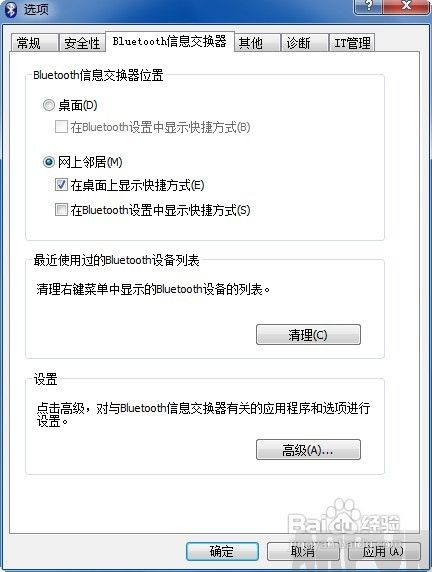Switch to the 常规 tab
The image size is (432, 572).
point(34,43)
